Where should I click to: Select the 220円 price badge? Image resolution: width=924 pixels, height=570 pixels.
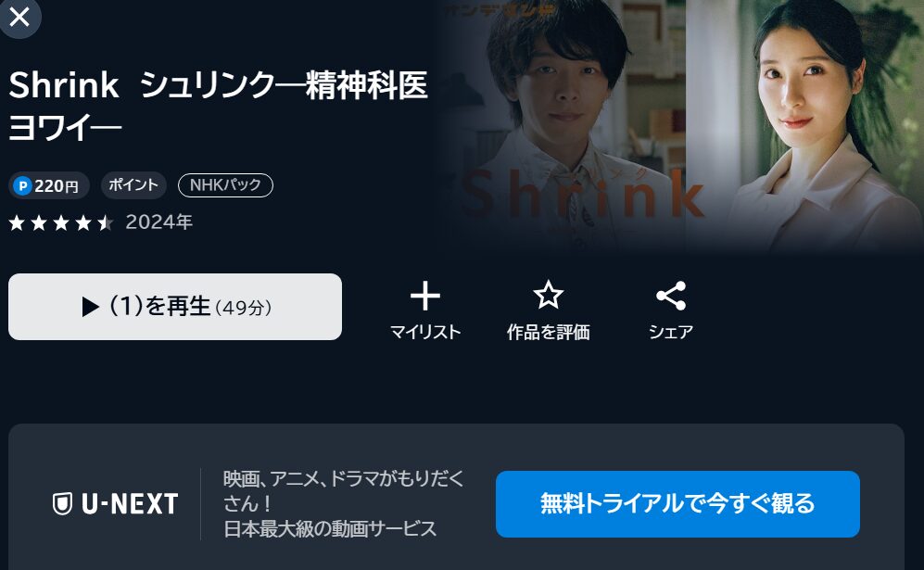(49, 185)
